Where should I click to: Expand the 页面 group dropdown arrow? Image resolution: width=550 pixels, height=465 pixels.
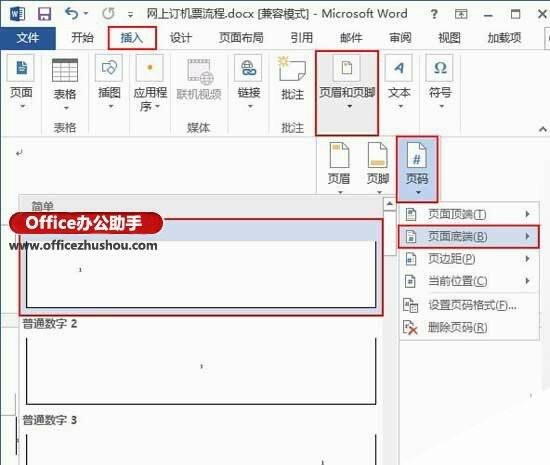click(22, 106)
